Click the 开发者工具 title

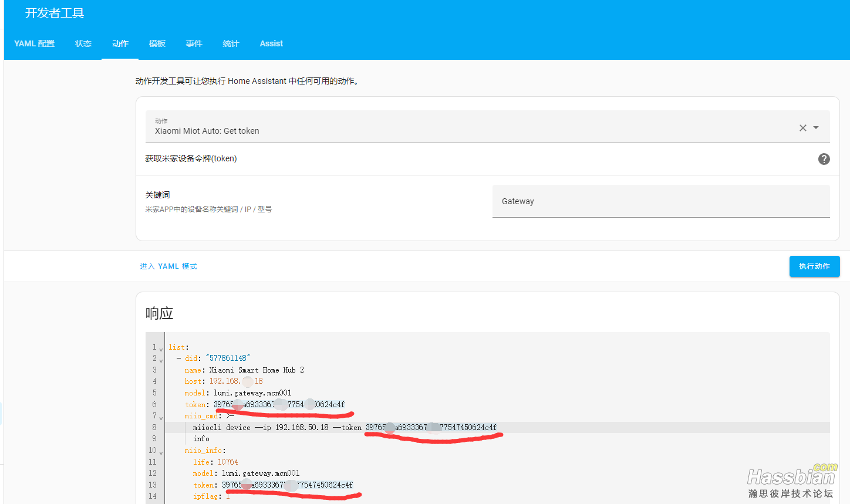point(55,13)
